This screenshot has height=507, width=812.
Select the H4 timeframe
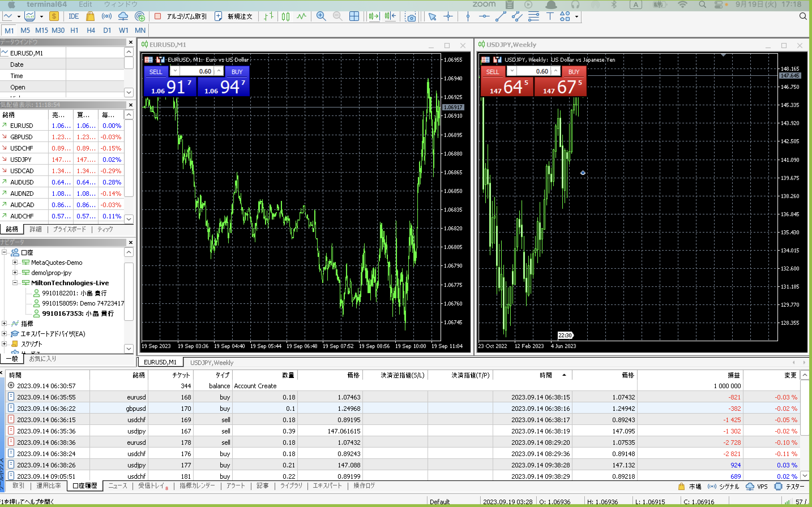pos(91,31)
